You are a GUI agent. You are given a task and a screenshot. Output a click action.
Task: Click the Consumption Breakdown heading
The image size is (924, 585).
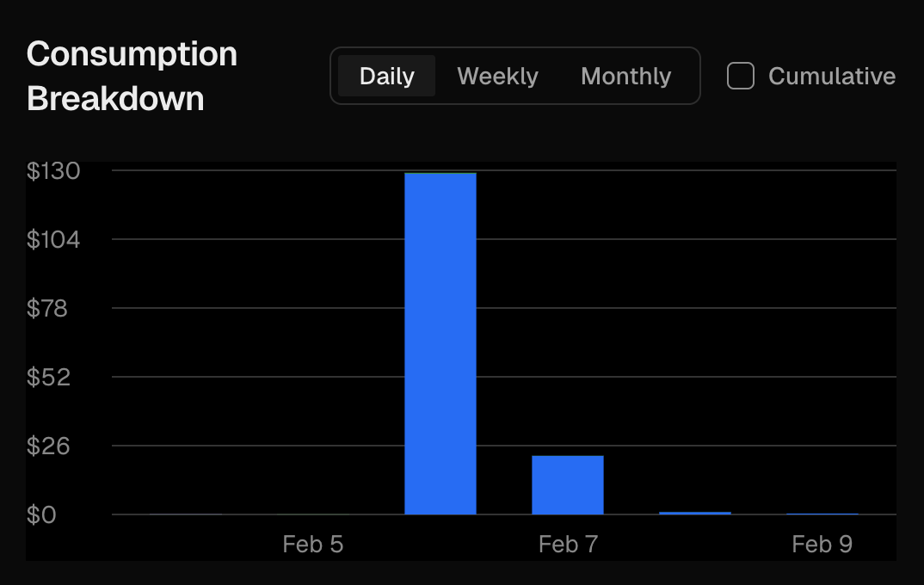click(132, 76)
